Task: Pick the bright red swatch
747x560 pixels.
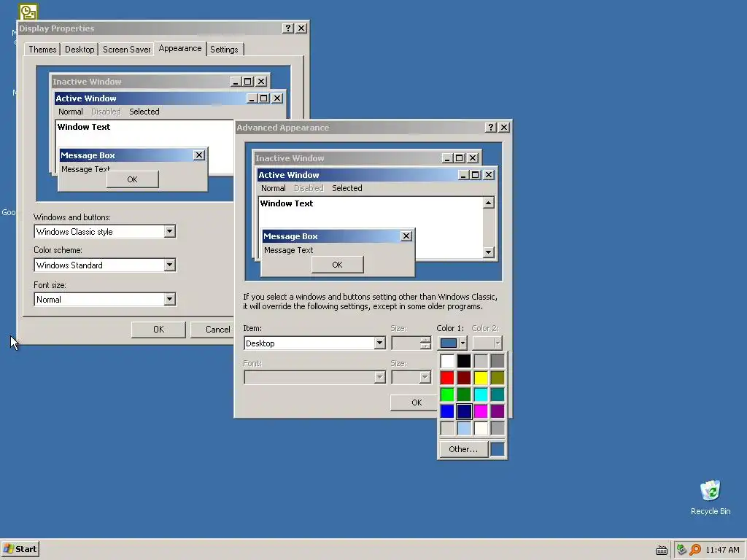Action: click(x=447, y=378)
